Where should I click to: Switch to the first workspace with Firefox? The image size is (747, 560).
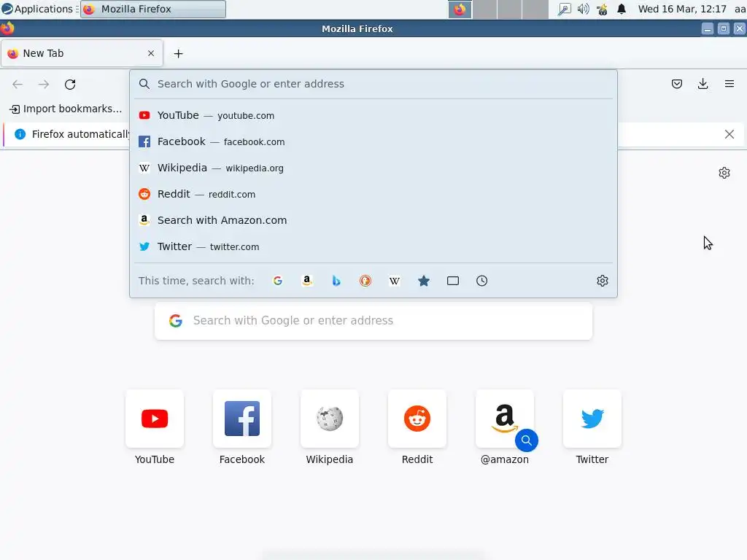click(460, 9)
